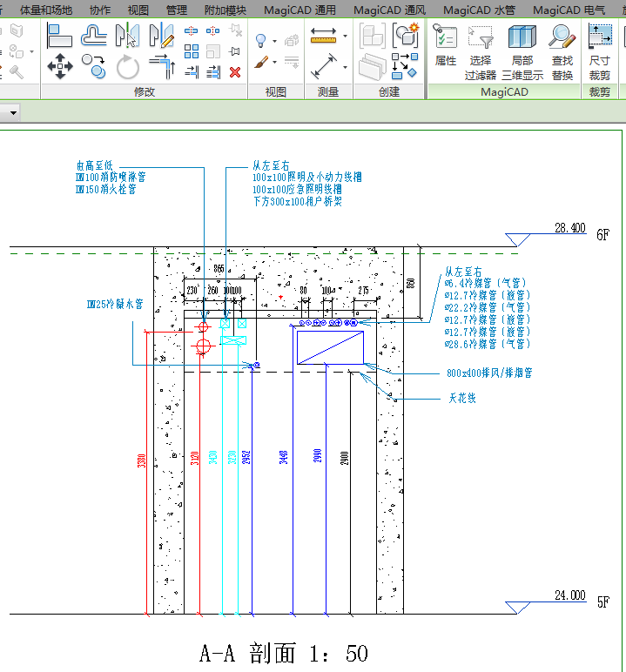The height and width of the screenshot is (672, 626).
Task: Choose Mirror – Pick Axis tool
Action: pyautogui.click(x=127, y=37)
